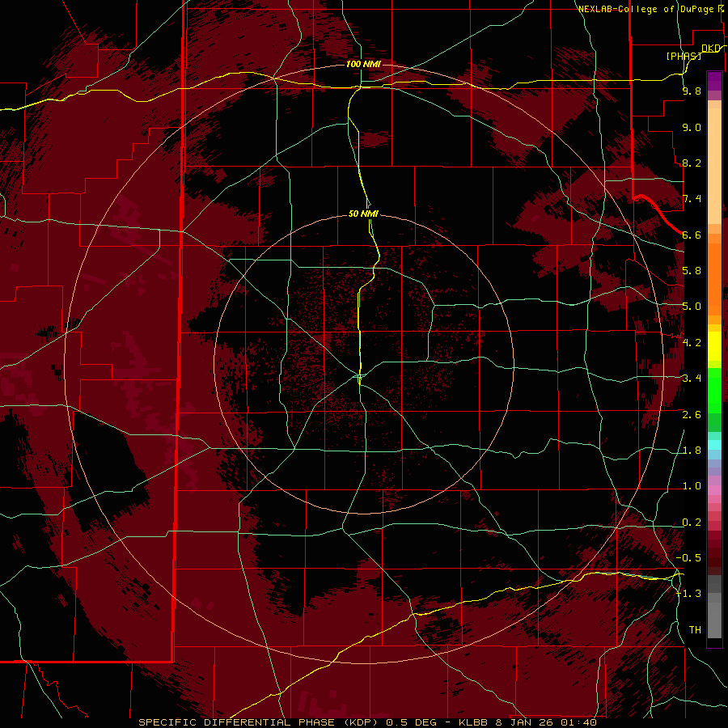The width and height of the screenshot is (728, 728).
Task: Click the radar site where the roads converge
Action: pos(360,375)
